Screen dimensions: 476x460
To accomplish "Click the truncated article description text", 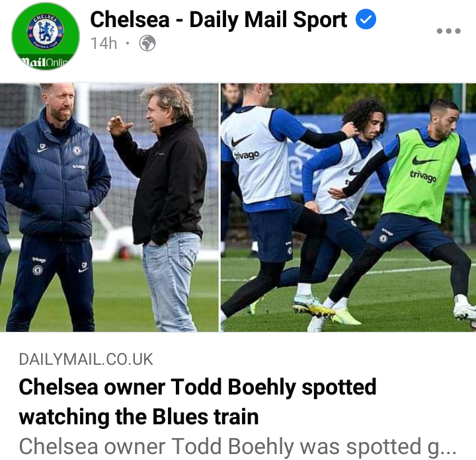I will coord(238,447).
